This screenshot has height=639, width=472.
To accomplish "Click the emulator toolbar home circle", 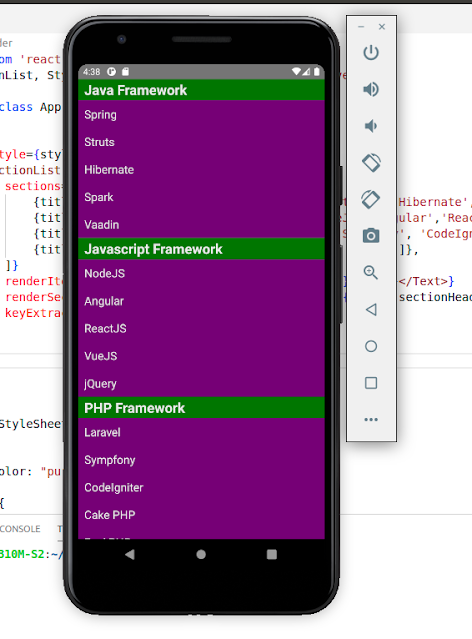I will 371,346.
